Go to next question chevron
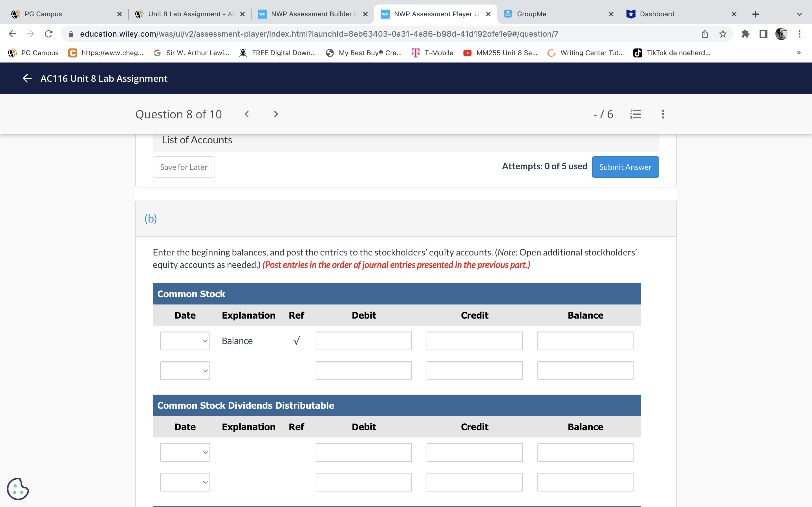Screen dimensions: 812x507 coord(276,114)
